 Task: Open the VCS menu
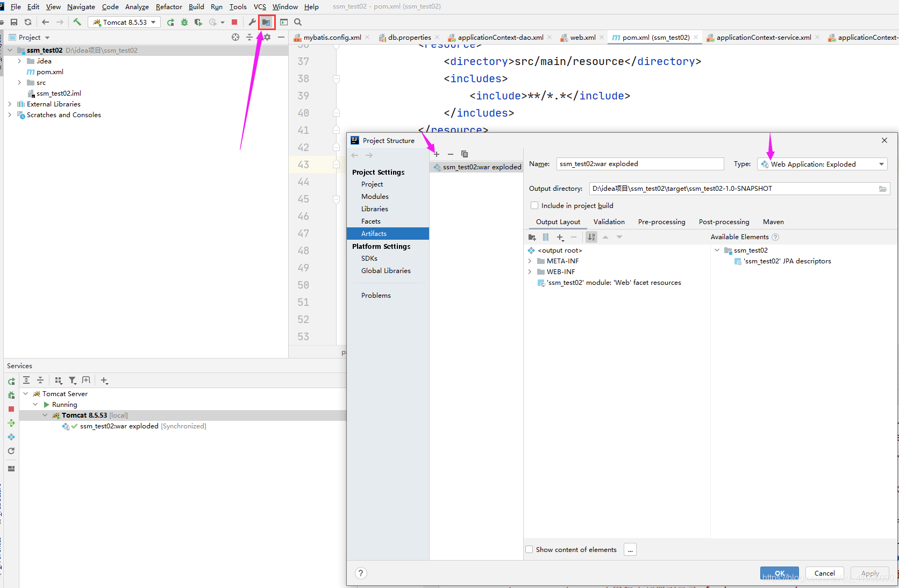tap(260, 7)
